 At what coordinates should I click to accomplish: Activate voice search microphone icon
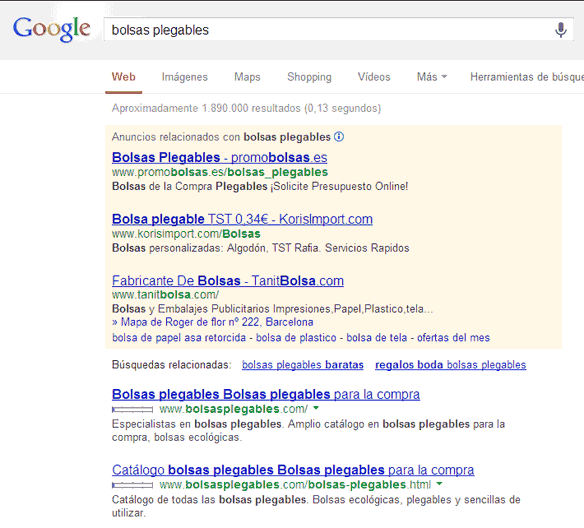click(x=561, y=30)
